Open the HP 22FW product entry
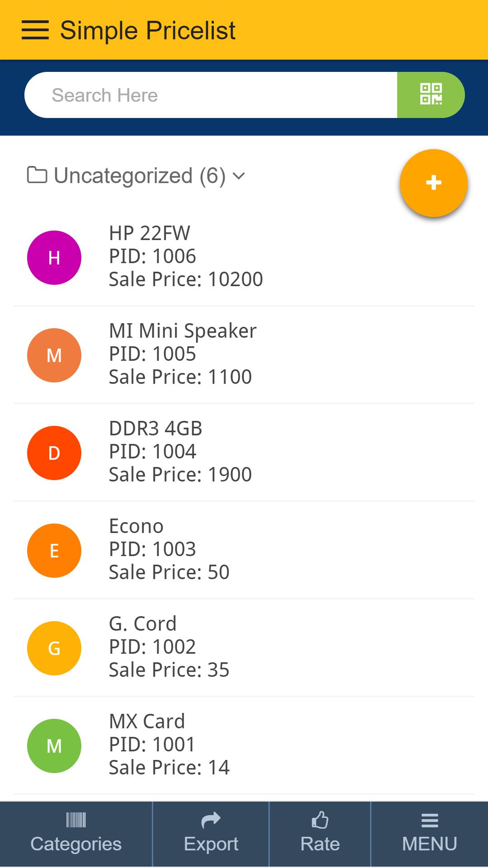Screen dimensions: 488x868 tap(244, 257)
